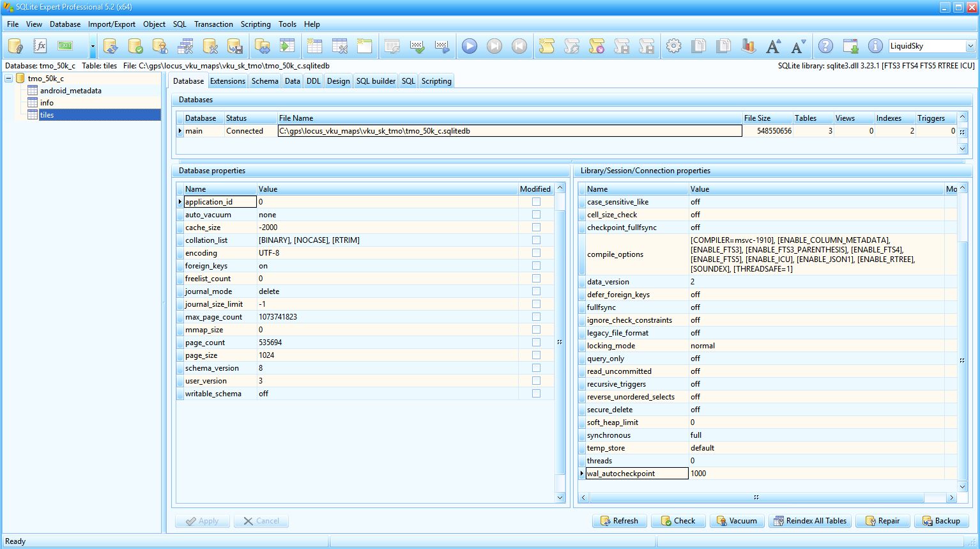Click the decrease font size icon
980x549 pixels.
(x=798, y=46)
